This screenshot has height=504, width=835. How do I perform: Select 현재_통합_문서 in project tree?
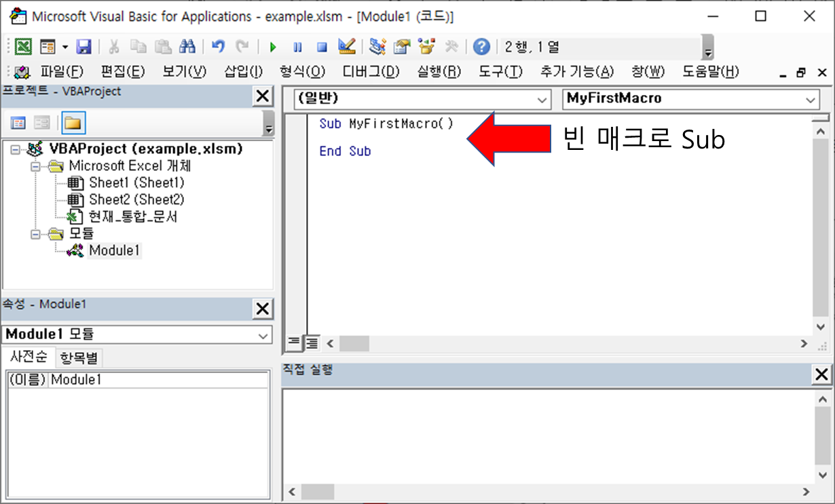pos(133,217)
